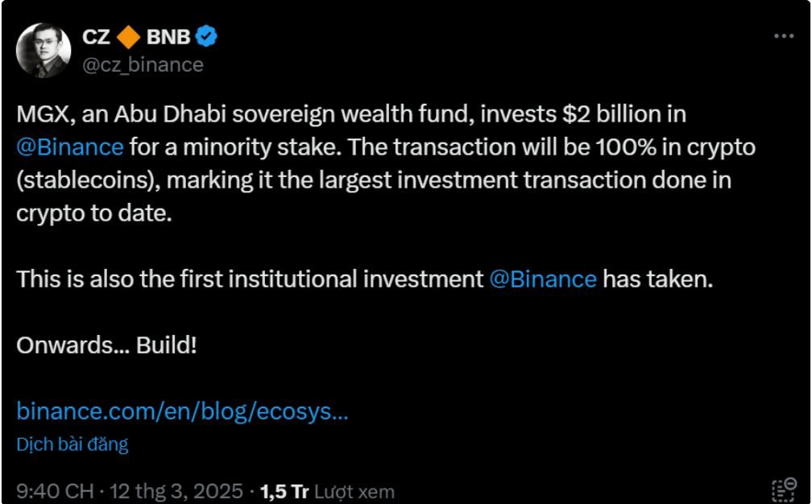This screenshot has height=504, width=812.
Task: Click the 9:40 CH timestamp
Action: coord(56,491)
